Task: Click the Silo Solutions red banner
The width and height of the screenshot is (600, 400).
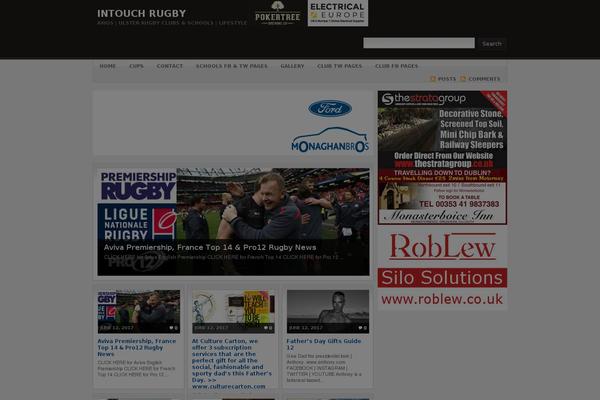Action: point(442,278)
